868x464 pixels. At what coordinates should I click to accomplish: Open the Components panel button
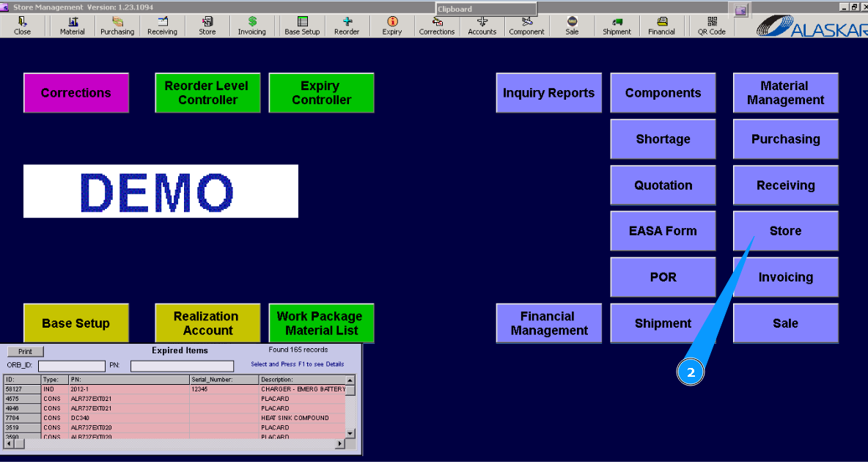(x=663, y=93)
